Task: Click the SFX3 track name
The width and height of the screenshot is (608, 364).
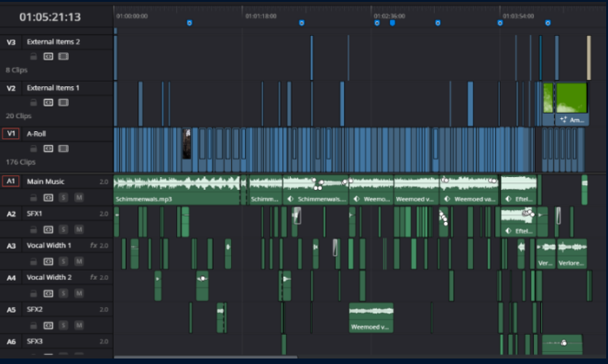Action: tap(35, 341)
